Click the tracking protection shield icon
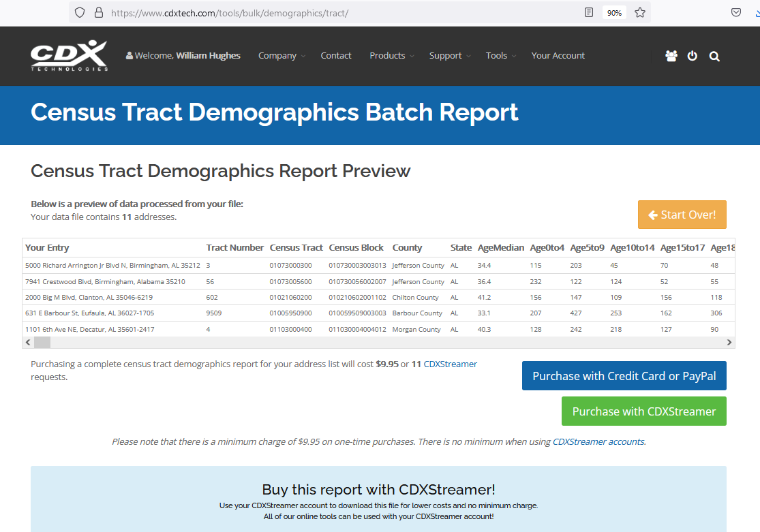Screen dimensions: 760x532 (x=80, y=12)
